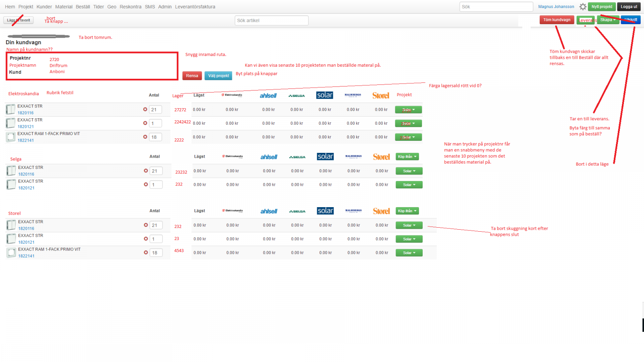Click the red Rensa button
Image resolution: width=644 pixels, height=362 pixels.
[x=192, y=76]
